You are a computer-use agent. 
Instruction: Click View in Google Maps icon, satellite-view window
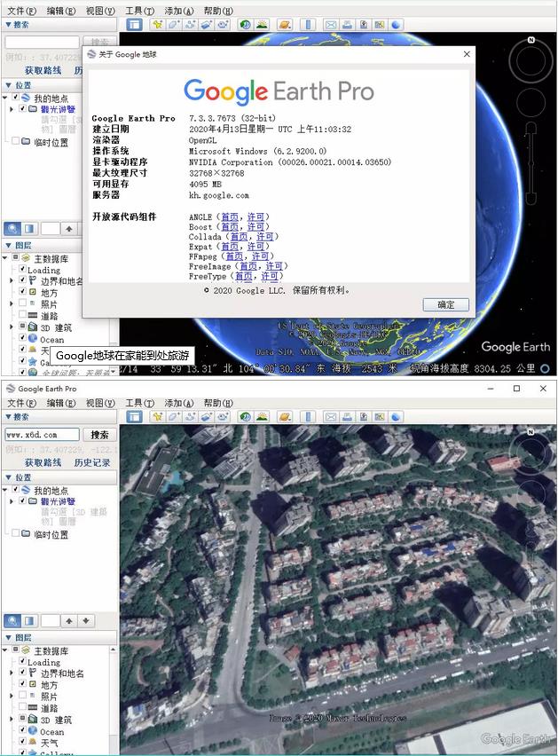380,416
